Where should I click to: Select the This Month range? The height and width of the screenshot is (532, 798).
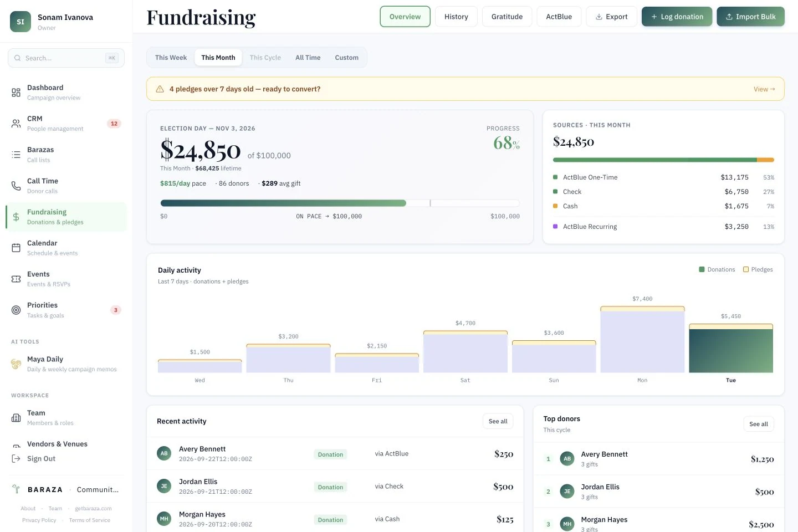218,58
